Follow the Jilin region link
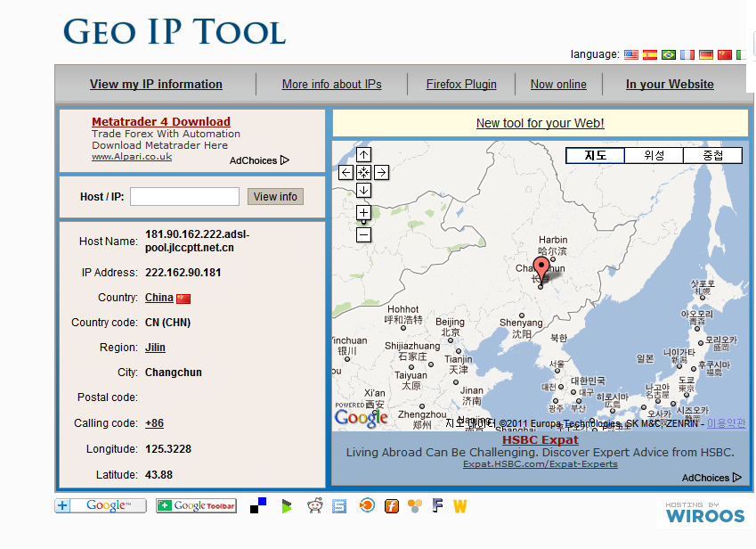 (155, 348)
